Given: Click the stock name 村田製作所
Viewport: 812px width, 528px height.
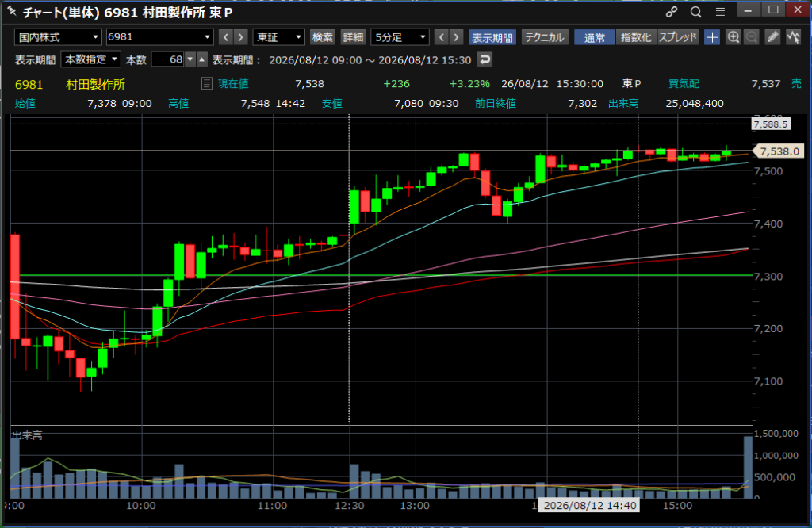Looking at the screenshot, I should tap(95, 84).
